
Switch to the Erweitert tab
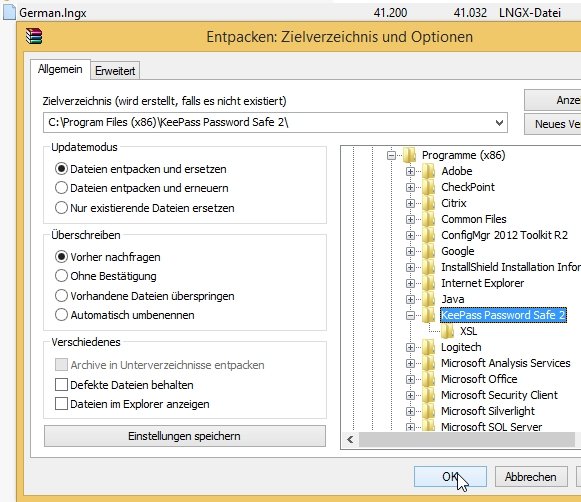click(x=115, y=70)
